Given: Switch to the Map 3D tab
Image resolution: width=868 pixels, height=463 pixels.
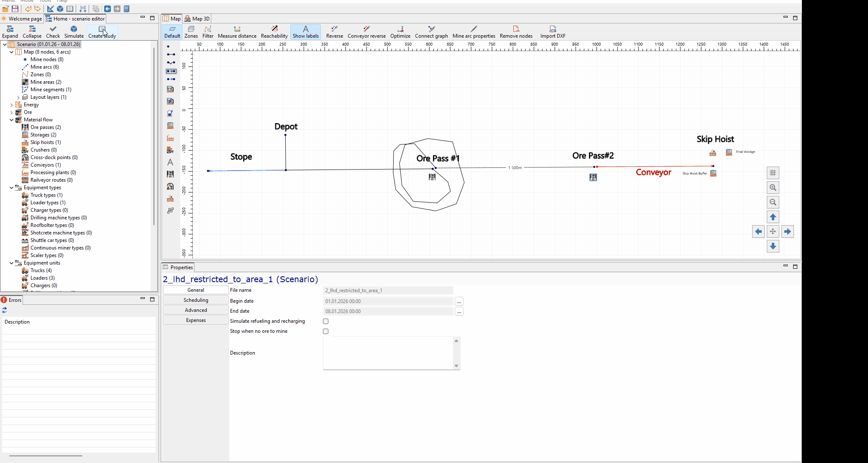Looking at the screenshot, I should [x=197, y=18].
